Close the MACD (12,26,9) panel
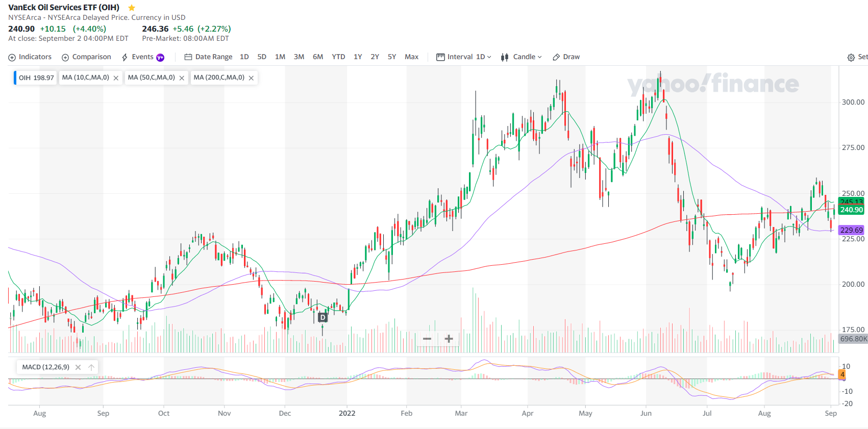868x429 pixels. tap(78, 367)
